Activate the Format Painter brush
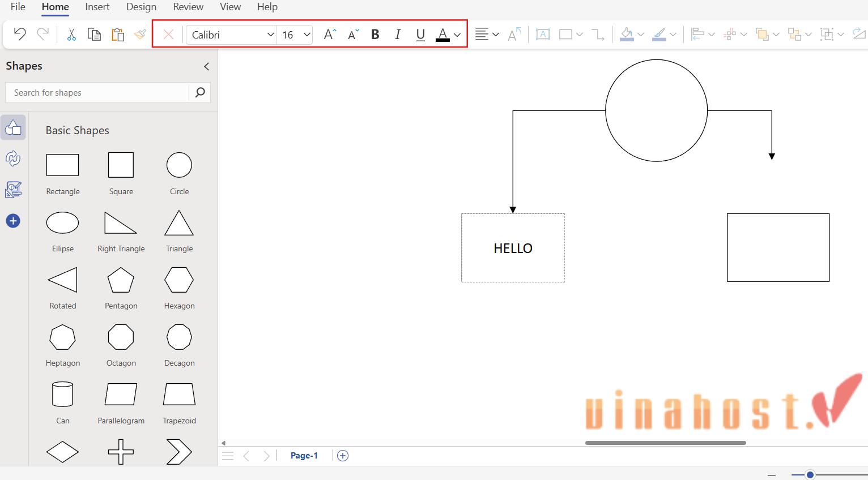The width and height of the screenshot is (868, 480). [x=140, y=35]
